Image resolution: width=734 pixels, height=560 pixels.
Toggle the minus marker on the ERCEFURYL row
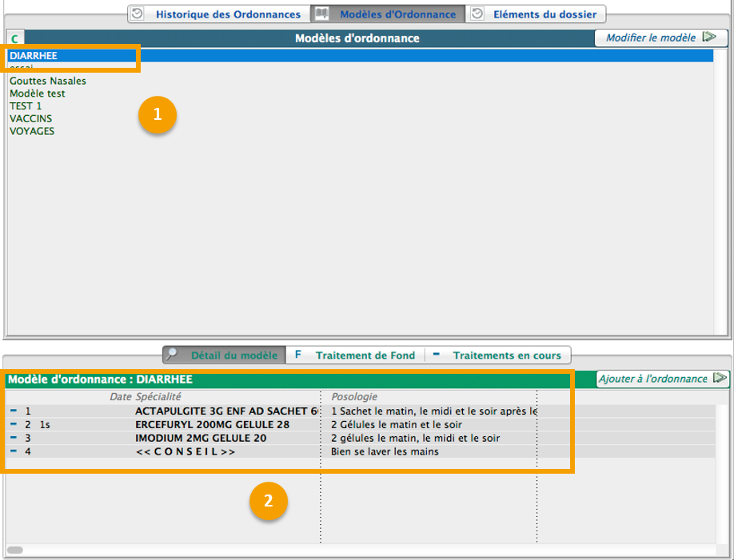pos(14,424)
